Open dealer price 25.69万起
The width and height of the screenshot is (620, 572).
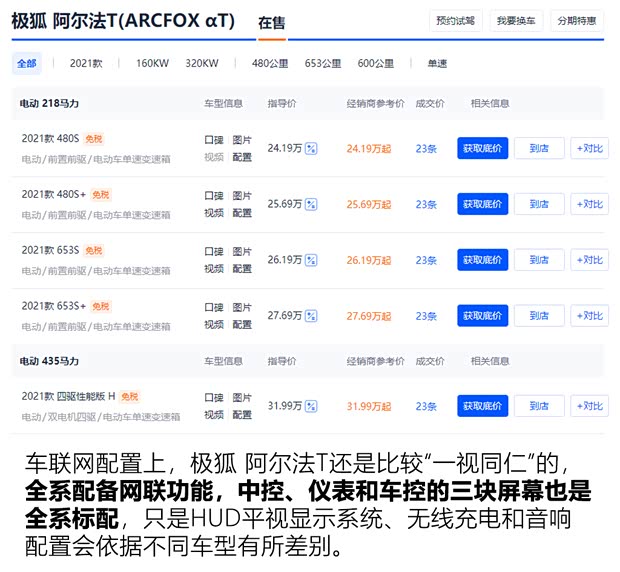[x=369, y=204]
